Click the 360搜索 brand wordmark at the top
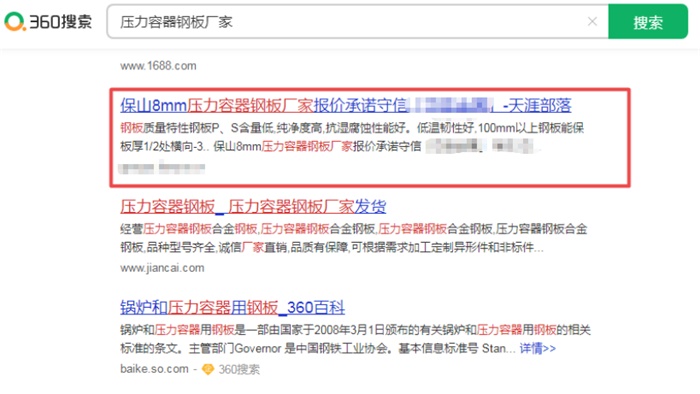Viewport: 700px width, 394px height. (61, 21)
